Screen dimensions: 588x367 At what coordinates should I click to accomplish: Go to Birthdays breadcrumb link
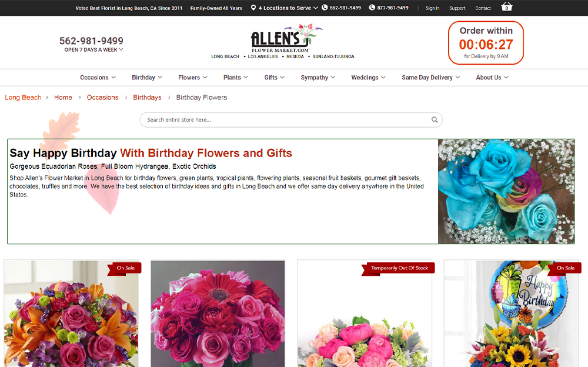[x=147, y=97]
